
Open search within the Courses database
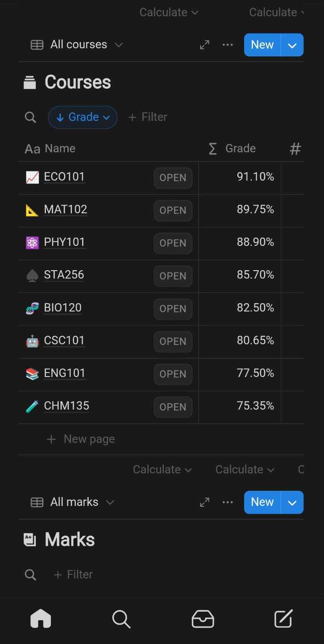30,117
